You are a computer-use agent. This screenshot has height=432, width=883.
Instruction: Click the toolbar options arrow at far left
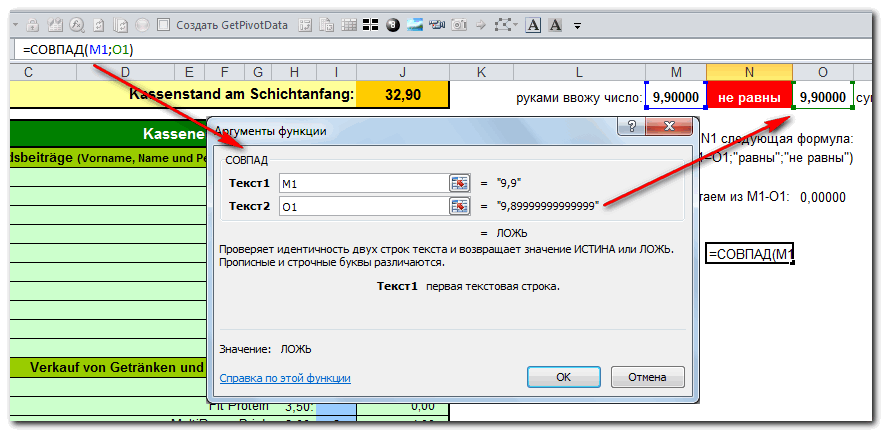click(x=15, y=25)
